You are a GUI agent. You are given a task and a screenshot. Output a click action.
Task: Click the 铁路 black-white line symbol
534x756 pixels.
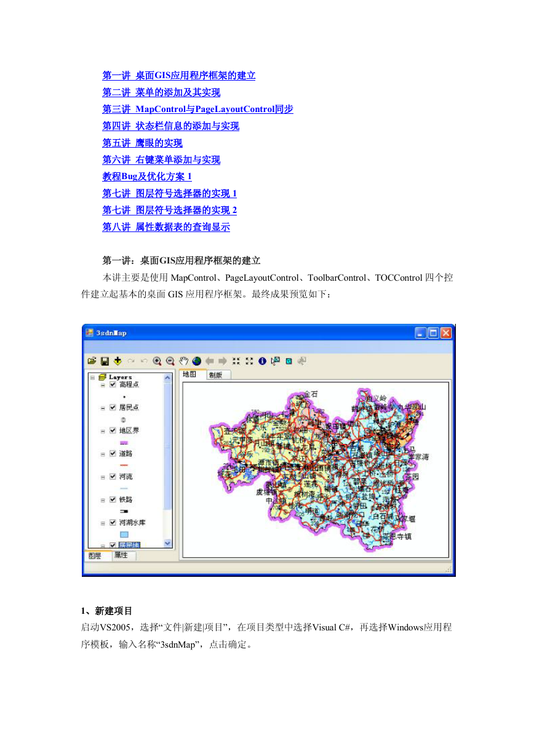point(124,511)
